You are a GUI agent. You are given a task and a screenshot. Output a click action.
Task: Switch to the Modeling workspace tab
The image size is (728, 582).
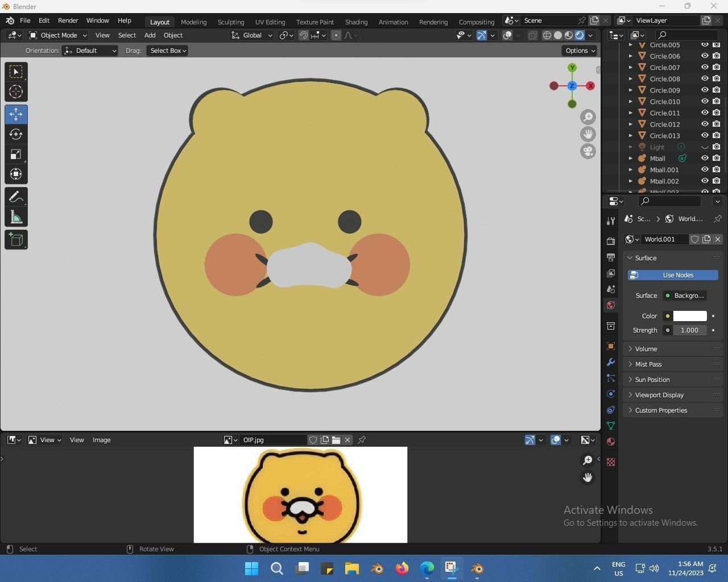pos(193,22)
